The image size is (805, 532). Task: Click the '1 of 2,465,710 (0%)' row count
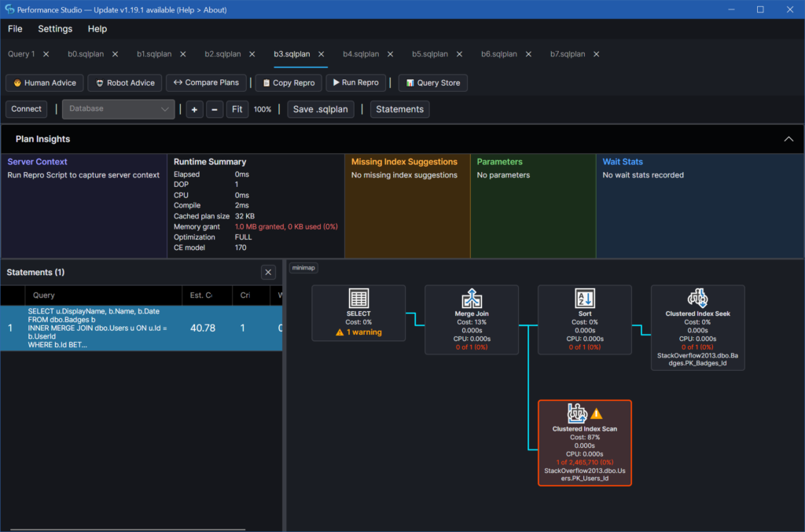click(x=585, y=462)
